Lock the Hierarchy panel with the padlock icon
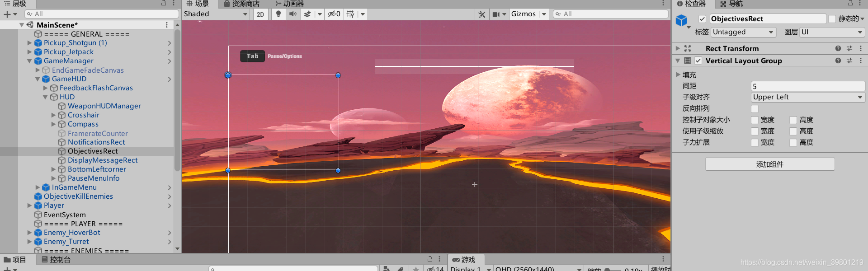 click(164, 3)
